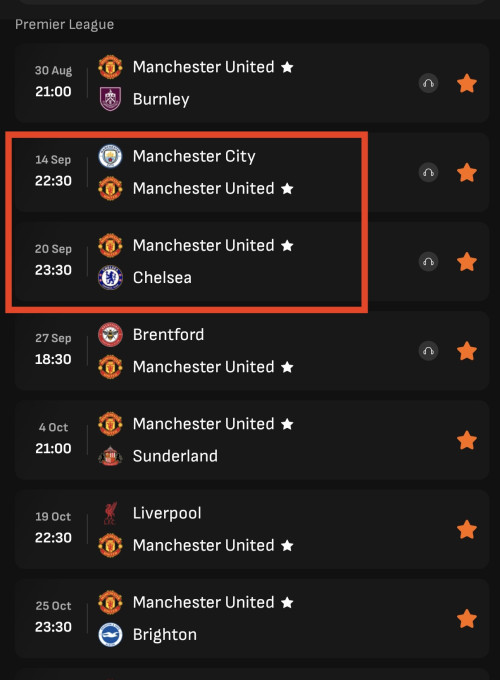Viewport: 500px width, 680px height.
Task: Tap headphones icon for Manchester United vs Burnley
Action: [x=428, y=83]
